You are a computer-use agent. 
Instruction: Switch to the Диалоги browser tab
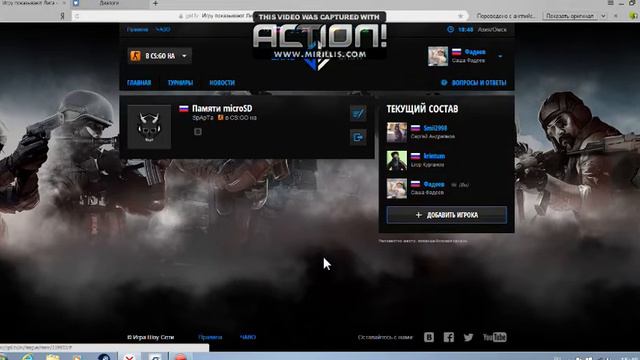point(109,3)
